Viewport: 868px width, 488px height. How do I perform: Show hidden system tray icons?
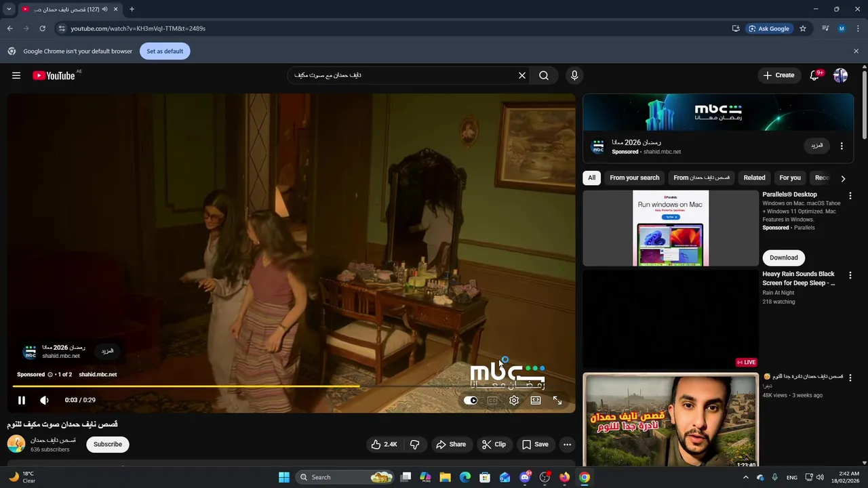[745, 477]
